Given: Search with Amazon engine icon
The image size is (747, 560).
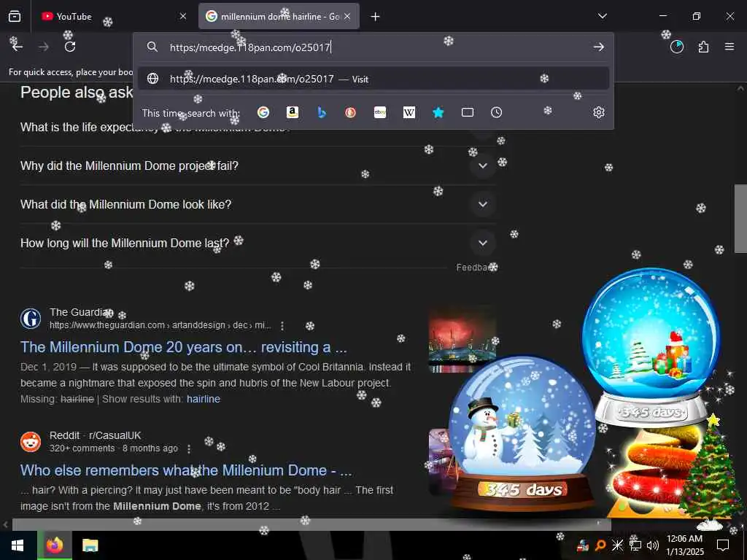Looking at the screenshot, I should point(293,112).
